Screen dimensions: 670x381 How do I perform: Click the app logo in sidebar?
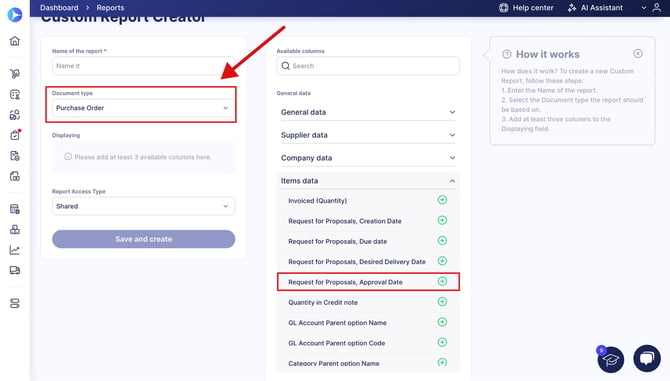(x=15, y=15)
